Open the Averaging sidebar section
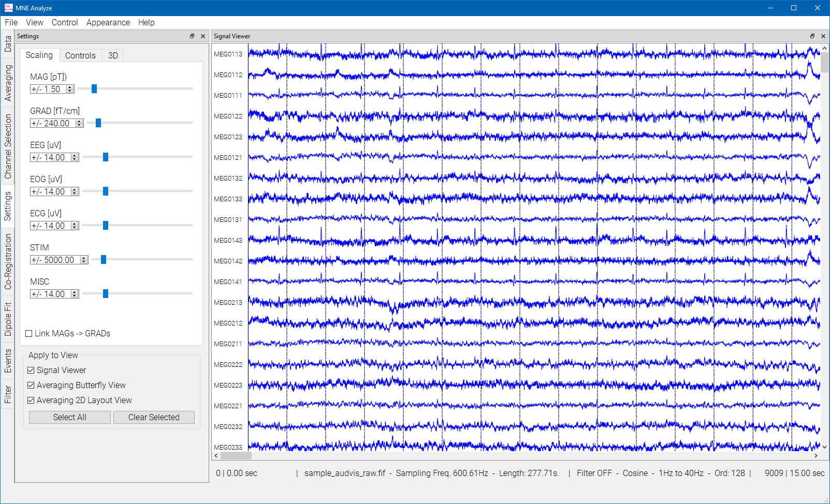The width and height of the screenshot is (830, 504). coord(7,82)
